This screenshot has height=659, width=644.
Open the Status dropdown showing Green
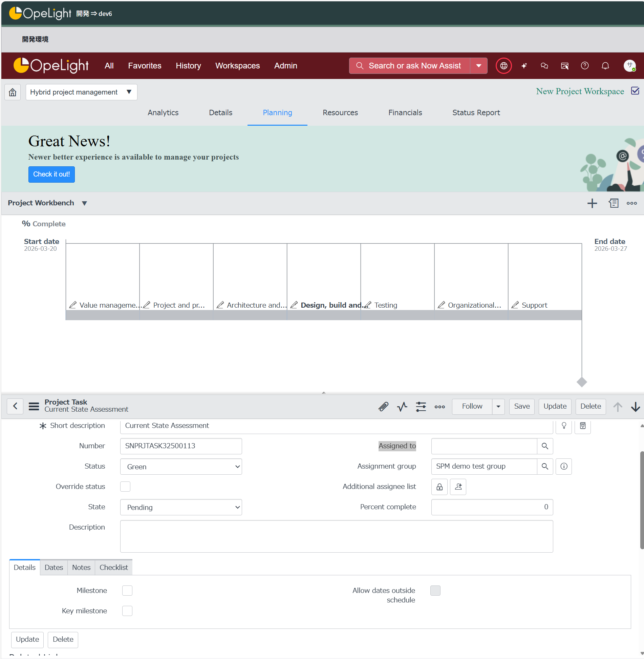coord(181,467)
